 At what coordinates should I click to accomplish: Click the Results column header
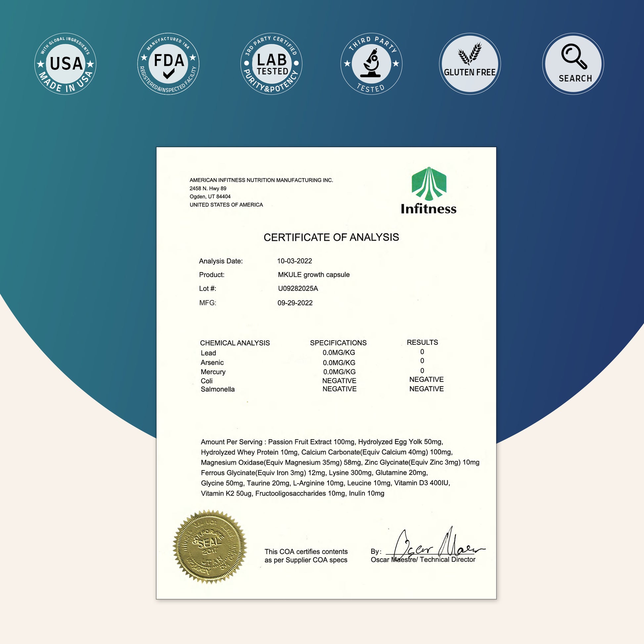tap(422, 342)
